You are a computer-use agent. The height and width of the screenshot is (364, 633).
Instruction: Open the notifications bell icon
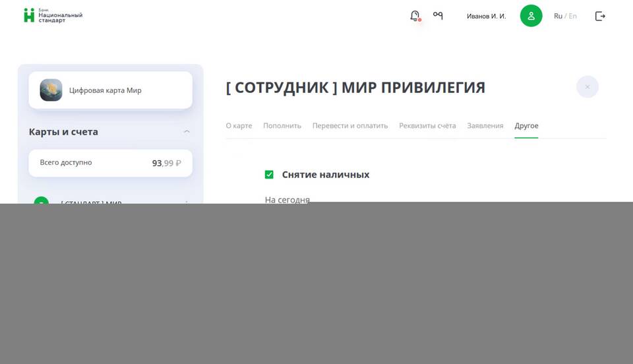(415, 16)
